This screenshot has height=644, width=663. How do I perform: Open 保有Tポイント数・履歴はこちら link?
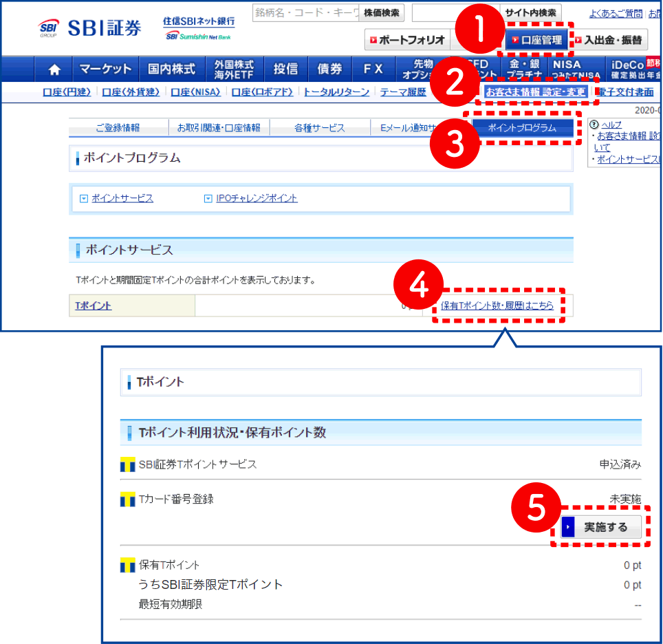pyautogui.click(x=497, y=305)
